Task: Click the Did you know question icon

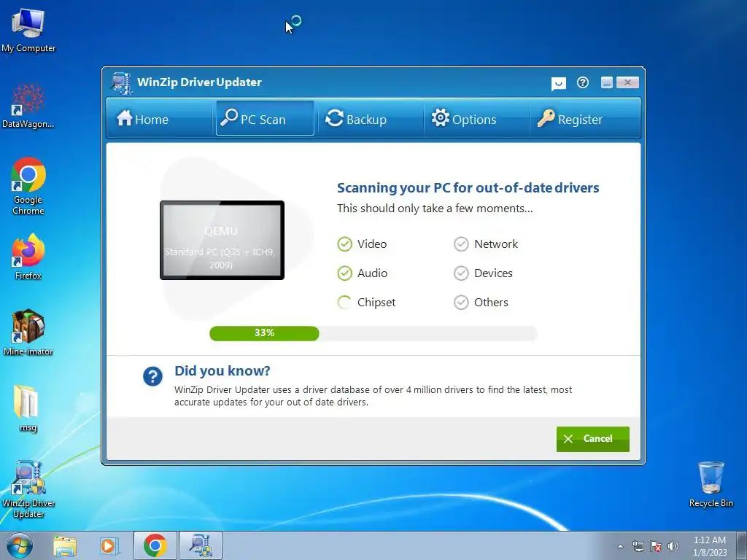Action: point(152,377)
